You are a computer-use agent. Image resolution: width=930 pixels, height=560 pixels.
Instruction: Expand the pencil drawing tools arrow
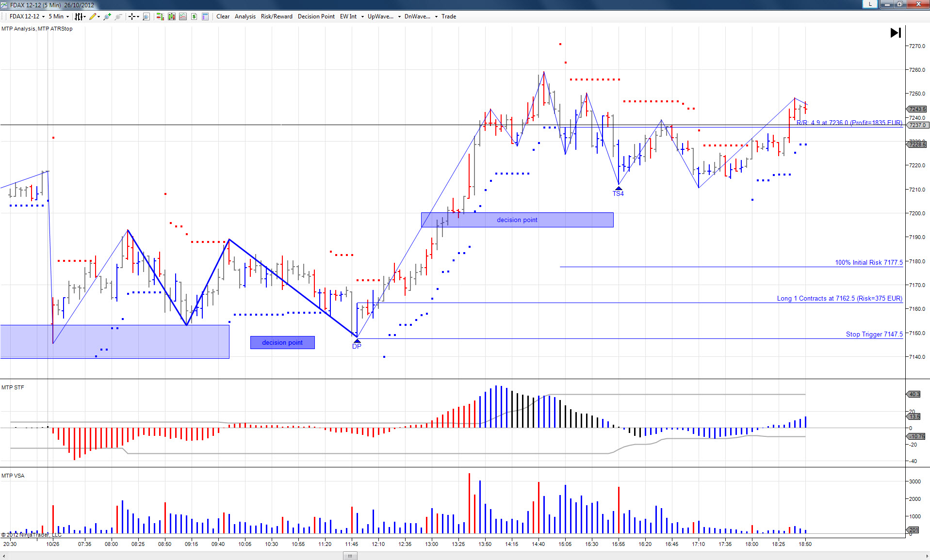click(x=99, y=16)
